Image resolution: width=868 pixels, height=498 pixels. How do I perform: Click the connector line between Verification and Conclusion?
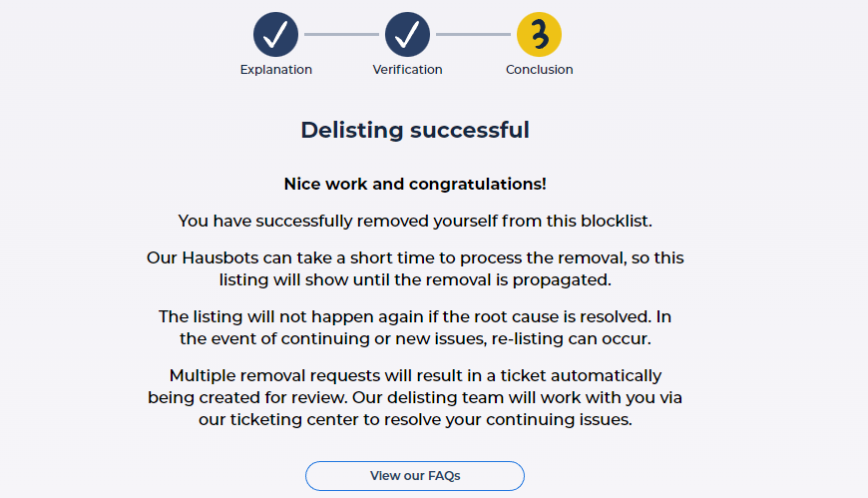(x=473, y=34)
